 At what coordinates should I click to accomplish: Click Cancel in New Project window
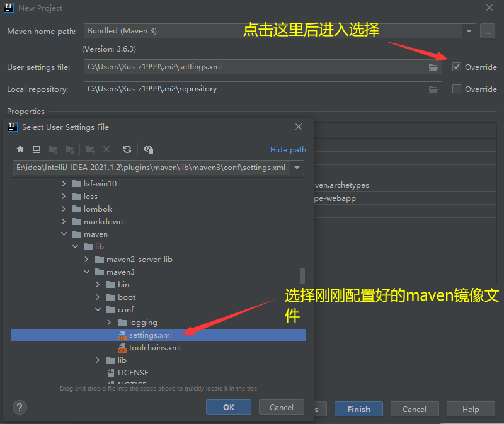(x=415, y=410)
